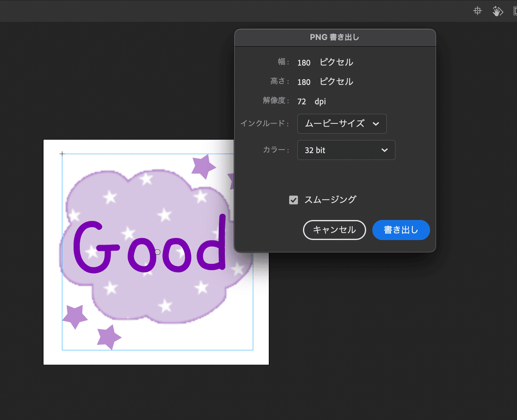Image resolution: width=517 pixels, height=420 pixels.
Task: Click the キャンセル button
Action: pos(334,230)
